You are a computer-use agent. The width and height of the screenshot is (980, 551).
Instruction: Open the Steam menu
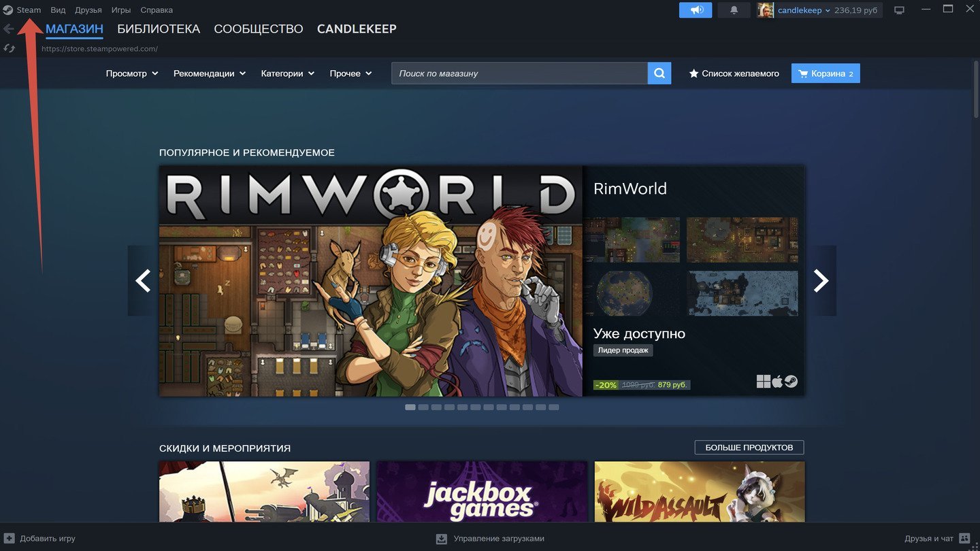(29, 10)
